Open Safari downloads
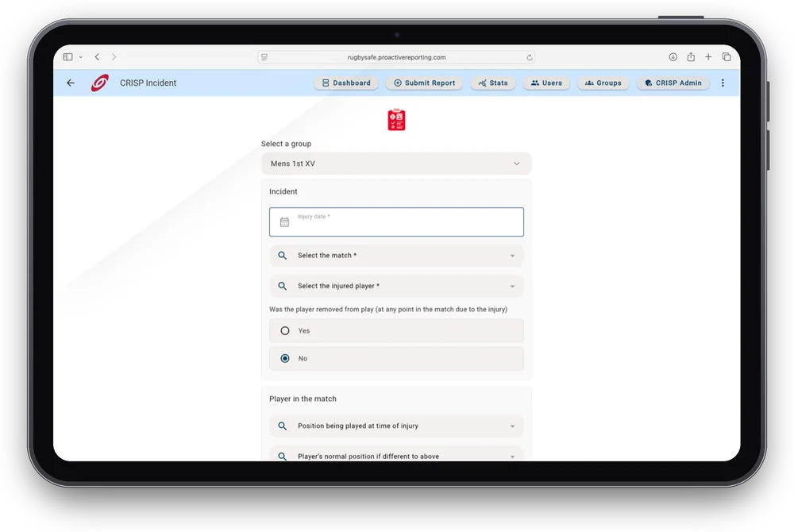Viewport: 794px width, 532px height. coord(673,56)
